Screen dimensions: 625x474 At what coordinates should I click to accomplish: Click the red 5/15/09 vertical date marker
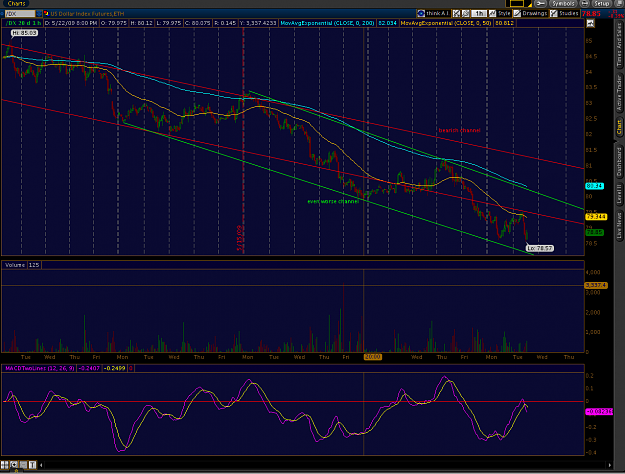[240, 238]
